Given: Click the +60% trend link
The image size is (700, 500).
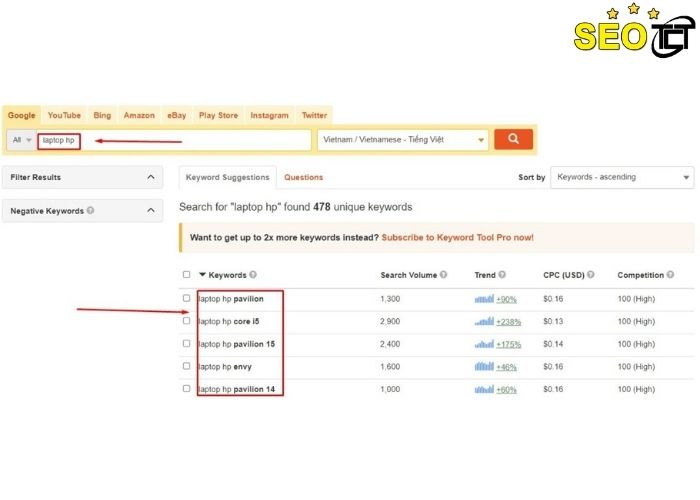Looking at the screenshot, I should coord(506,389).
